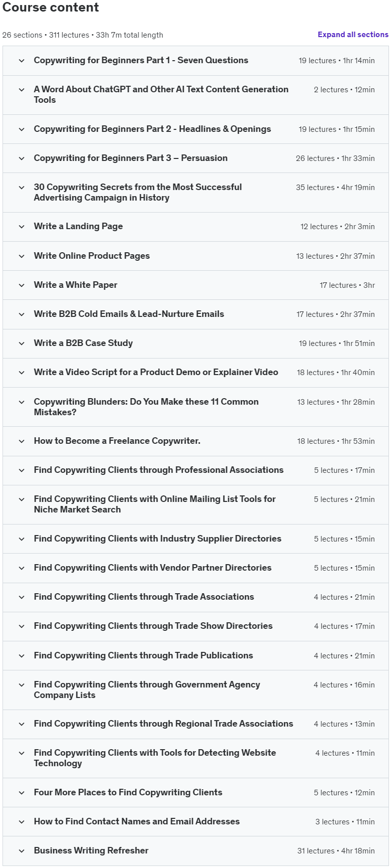This screenshot has width=391, height=868.
Task: Open chevron next to Write a B2B Case Study
Action: pos(22,343)
